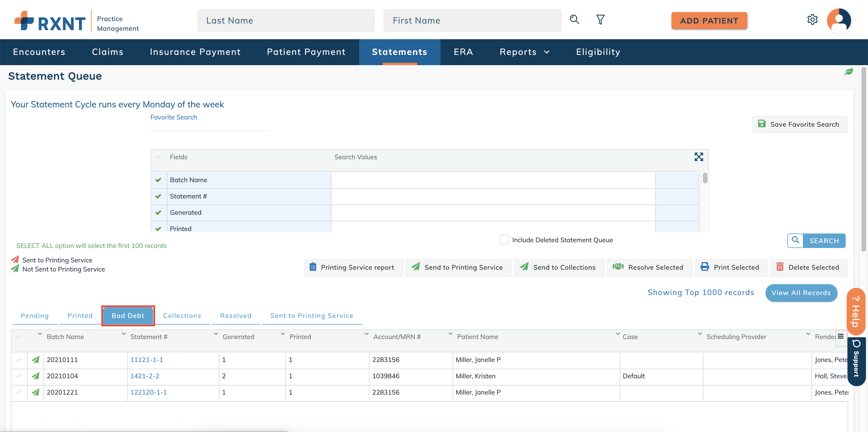Image resolution: width=868 pixels, height=432 pixels.
Task: Click the First Name search field
Action: tap(472, 21)
